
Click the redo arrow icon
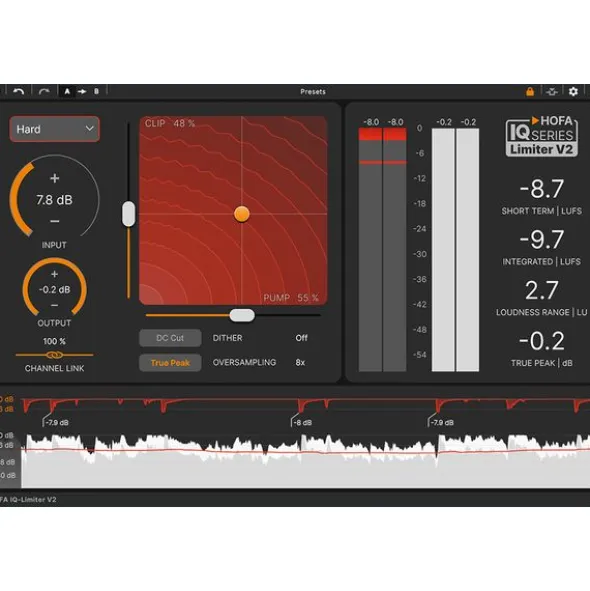[x=44, y=92]
